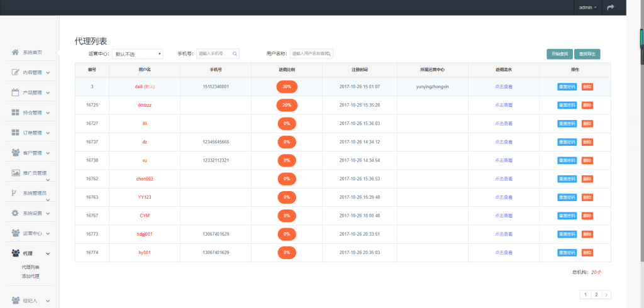Click search magnifier icon in 手机号 field
Viewport: 644px width, 308px height.
[235, 54]
